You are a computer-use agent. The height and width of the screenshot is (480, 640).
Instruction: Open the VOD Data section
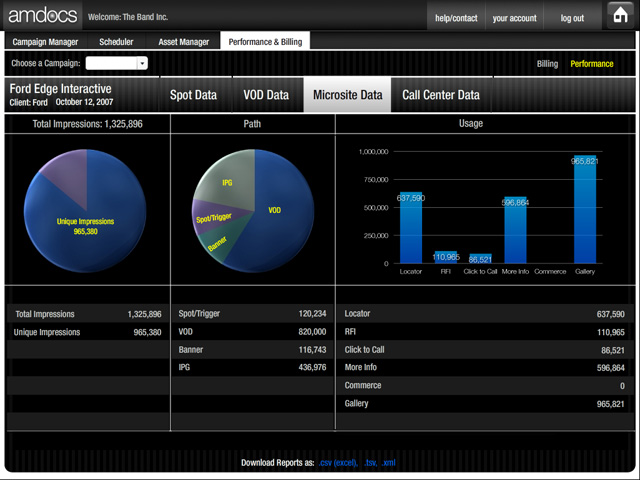[x=266, y=95]
